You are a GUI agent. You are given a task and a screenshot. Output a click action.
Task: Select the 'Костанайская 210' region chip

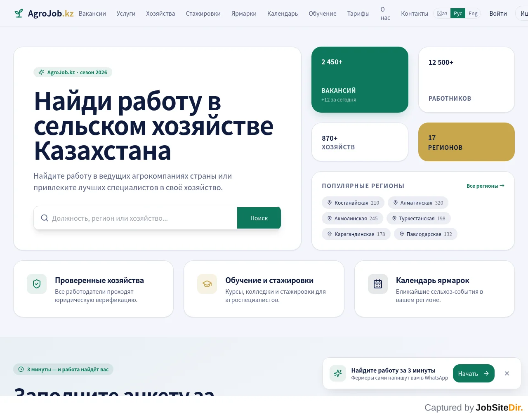point(353,203)
